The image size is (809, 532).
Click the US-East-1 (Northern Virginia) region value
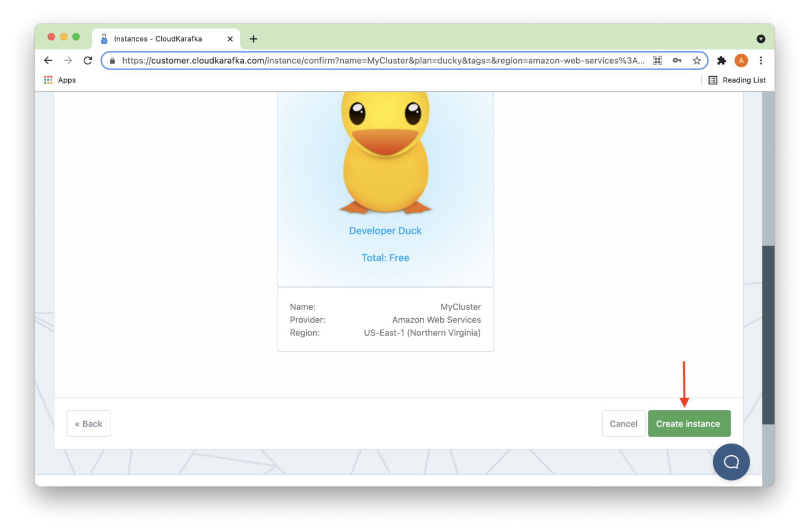[422, 333]
